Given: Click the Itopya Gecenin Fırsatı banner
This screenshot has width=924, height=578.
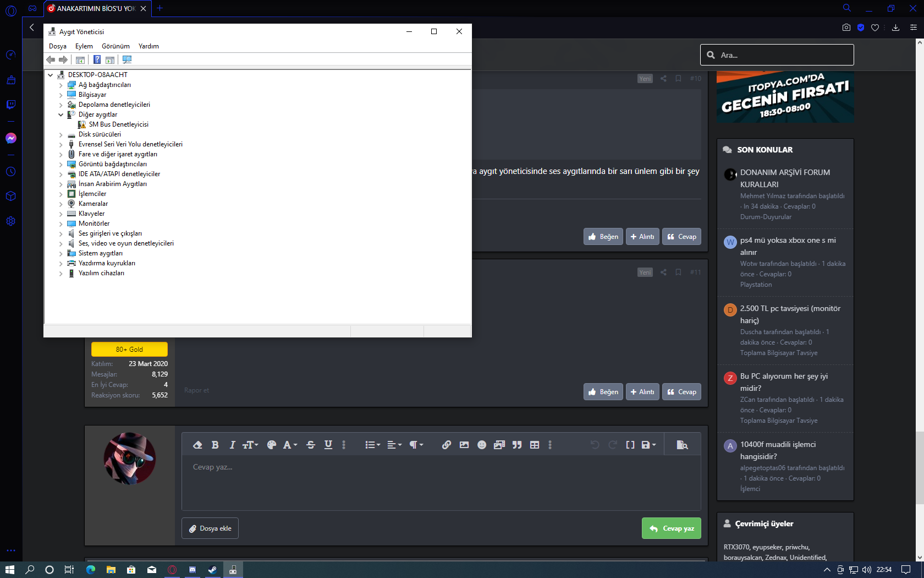Looking at the screenshot, I should (x=785, y=97).
